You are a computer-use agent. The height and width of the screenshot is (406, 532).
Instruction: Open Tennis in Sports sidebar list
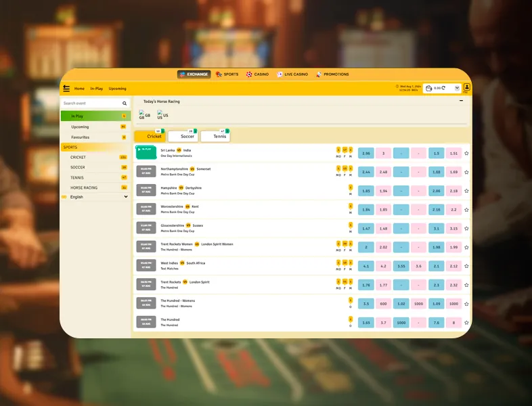click(95, 177)
